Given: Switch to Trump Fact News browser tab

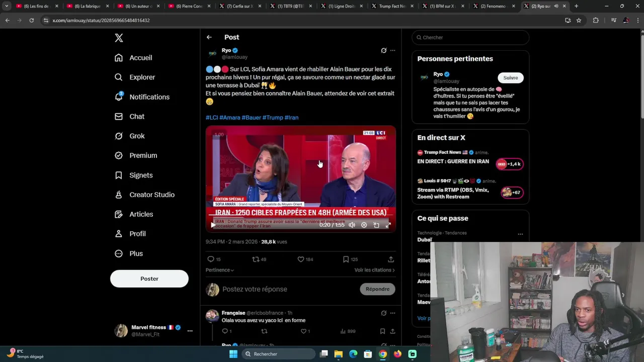Looking at the screenshot, I should pos(392,6).
